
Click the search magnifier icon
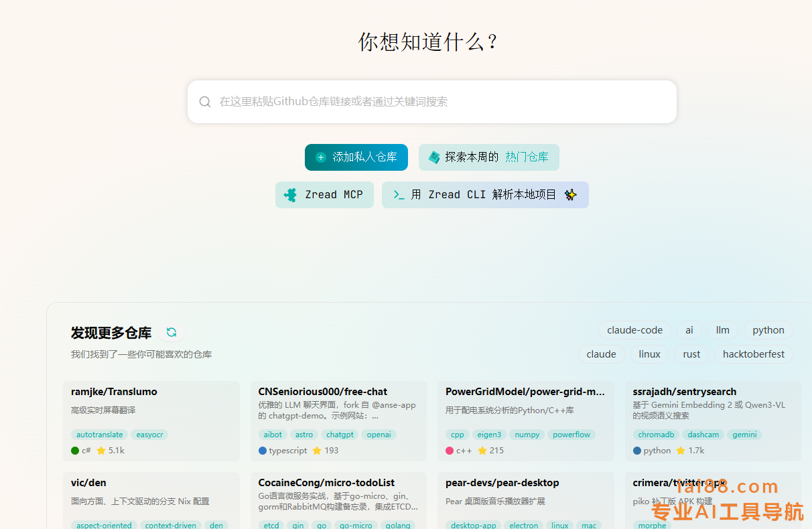click(205, 102)
